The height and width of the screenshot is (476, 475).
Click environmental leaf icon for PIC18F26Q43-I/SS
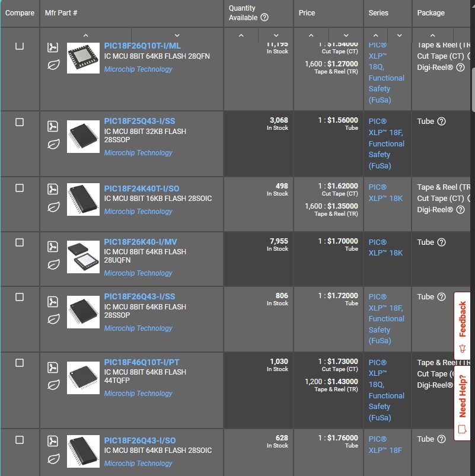click(x=53, y=319)
